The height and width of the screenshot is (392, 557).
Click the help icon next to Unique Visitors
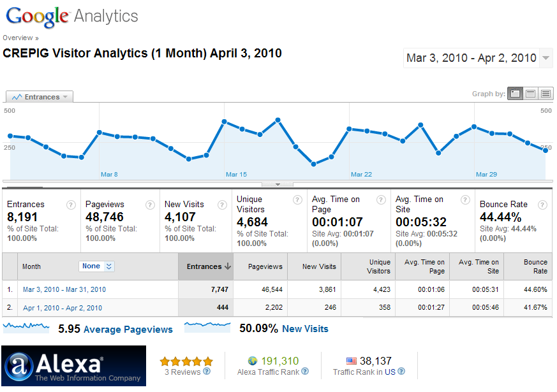click(297, 200)
